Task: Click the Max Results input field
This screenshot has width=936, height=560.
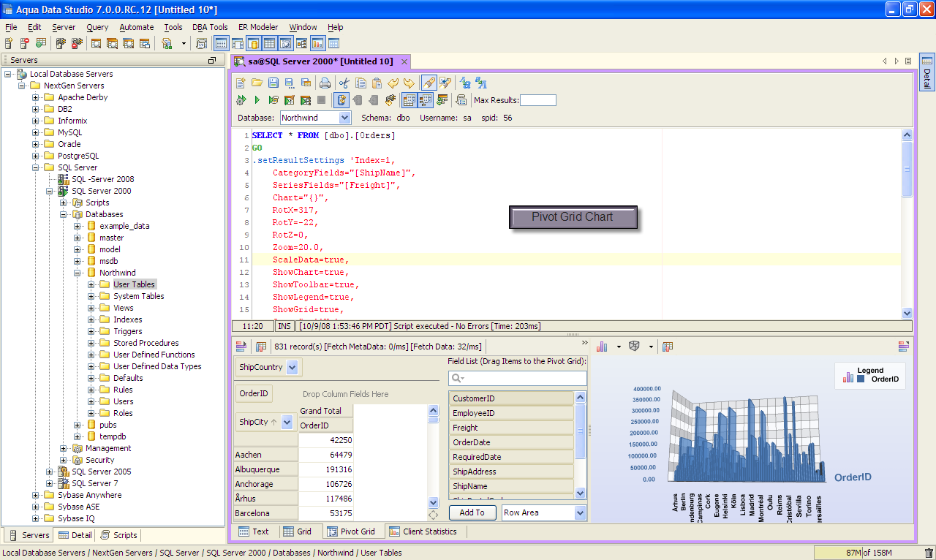Action: [x=537, y=100]
